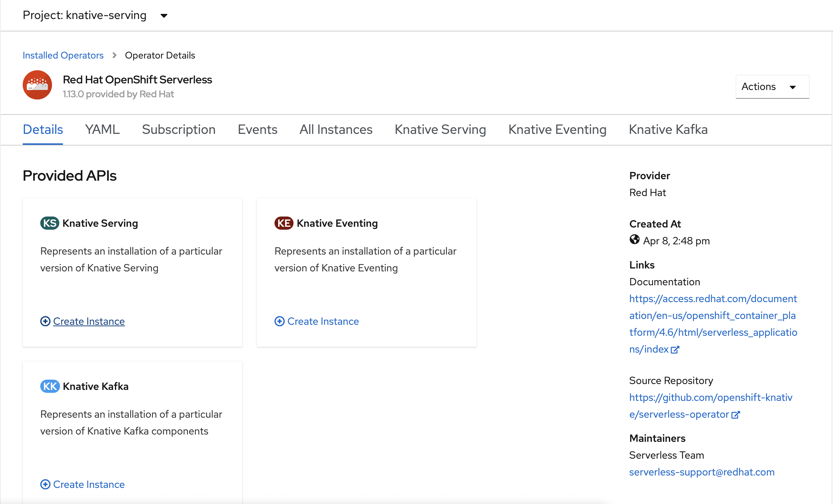
Task: Switch to the Knative Serving tab
Action: (x=440, y=129)
